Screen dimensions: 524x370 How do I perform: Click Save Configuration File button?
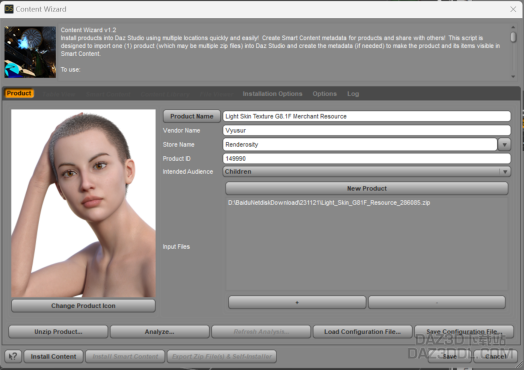pyautogui.click(x=464, y=332)
